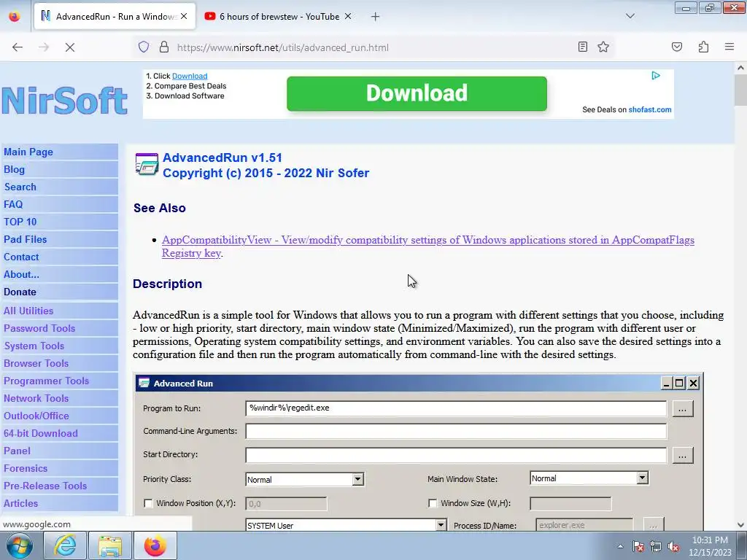The image size is (747, 560).
Task: Open the Action Center flag icon
Action: pos(638,546)
